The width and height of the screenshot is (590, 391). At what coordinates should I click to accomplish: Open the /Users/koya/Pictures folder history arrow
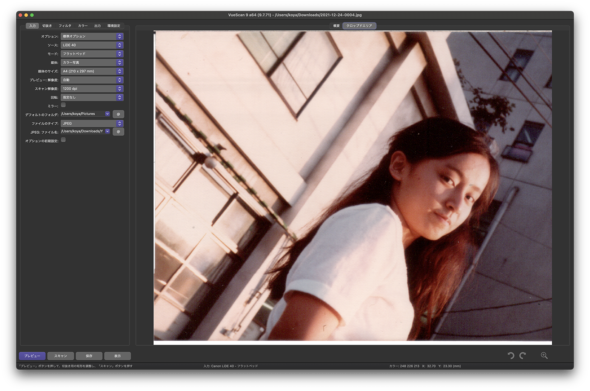(108, 114)
